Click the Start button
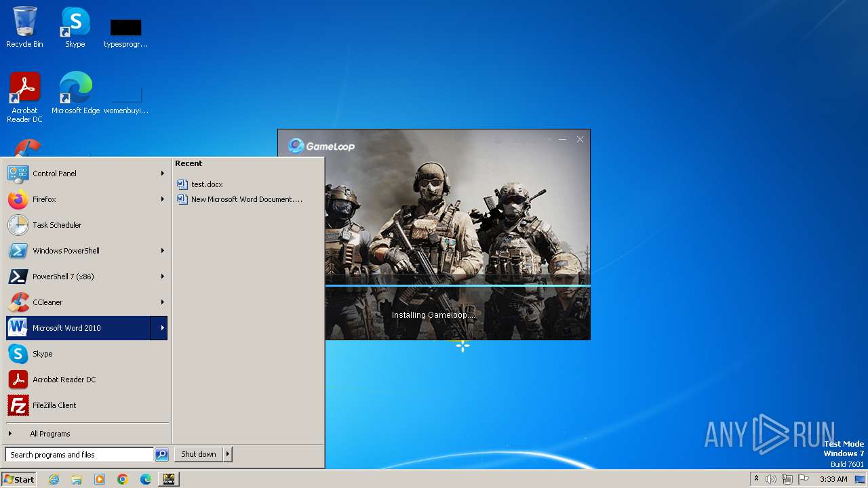This screenshot has height=488, width=868. [19, 479]
